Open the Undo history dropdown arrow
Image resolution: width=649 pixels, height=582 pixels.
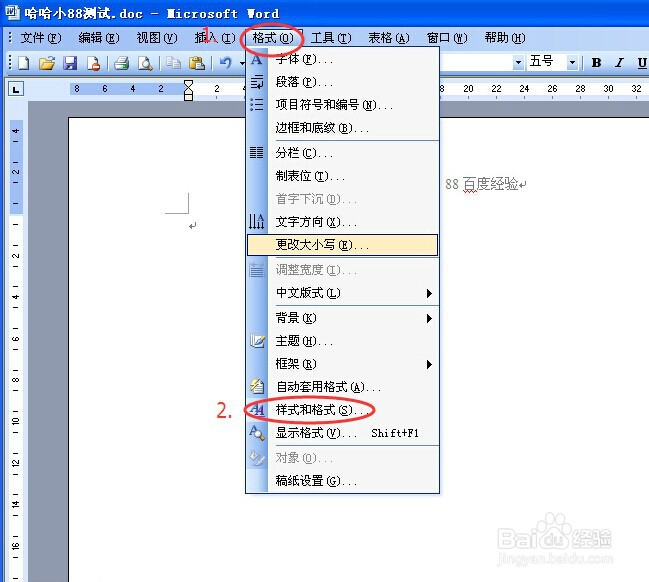242,63
